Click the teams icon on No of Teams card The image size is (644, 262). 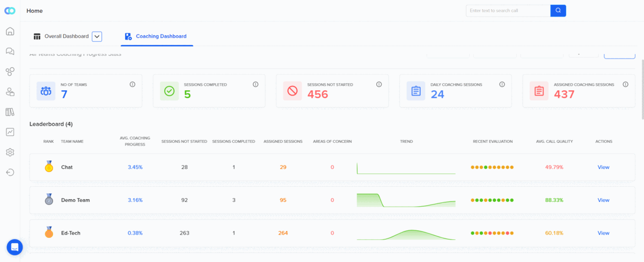pos(46,91)
